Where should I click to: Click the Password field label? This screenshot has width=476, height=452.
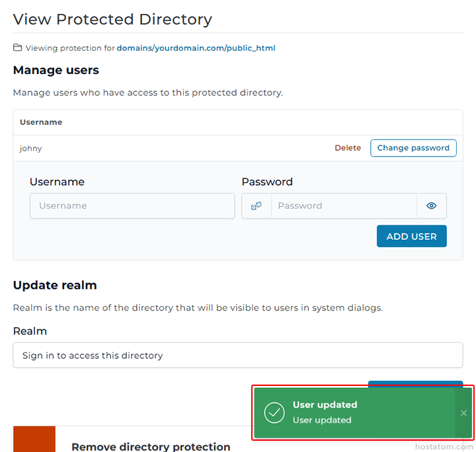tap(267, 182)
